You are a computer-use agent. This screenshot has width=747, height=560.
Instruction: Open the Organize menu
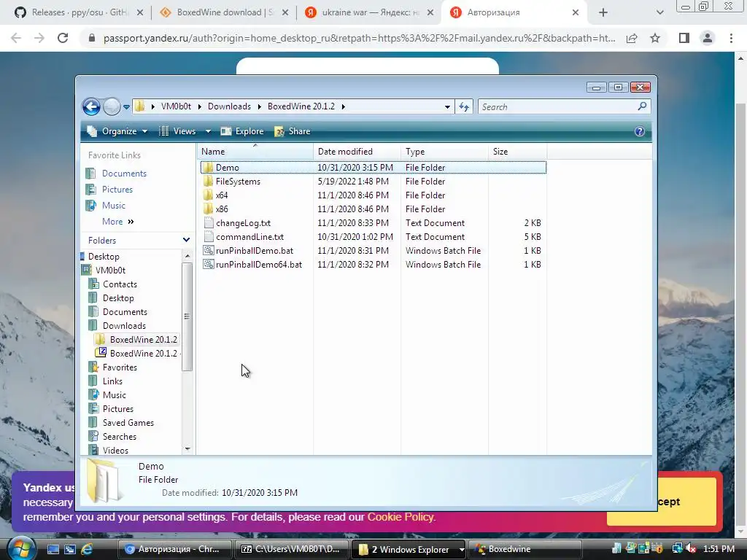click(x=117, y=131)
